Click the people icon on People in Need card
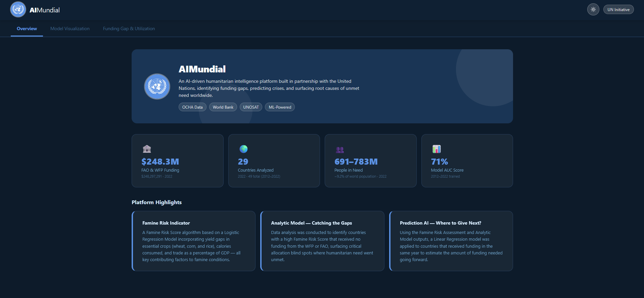Screen dimensions: 644x298 [340, 150]
